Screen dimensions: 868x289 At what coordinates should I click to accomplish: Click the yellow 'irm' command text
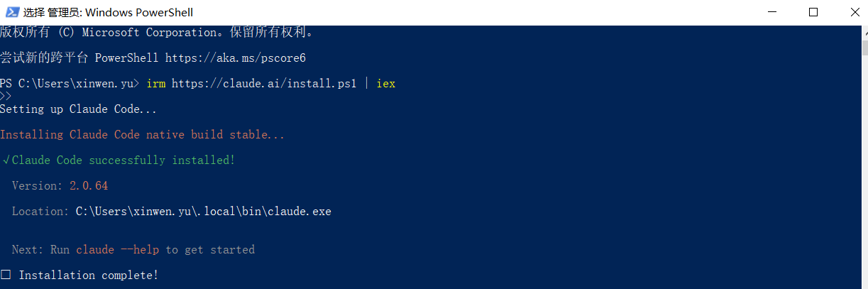point(155,84)
